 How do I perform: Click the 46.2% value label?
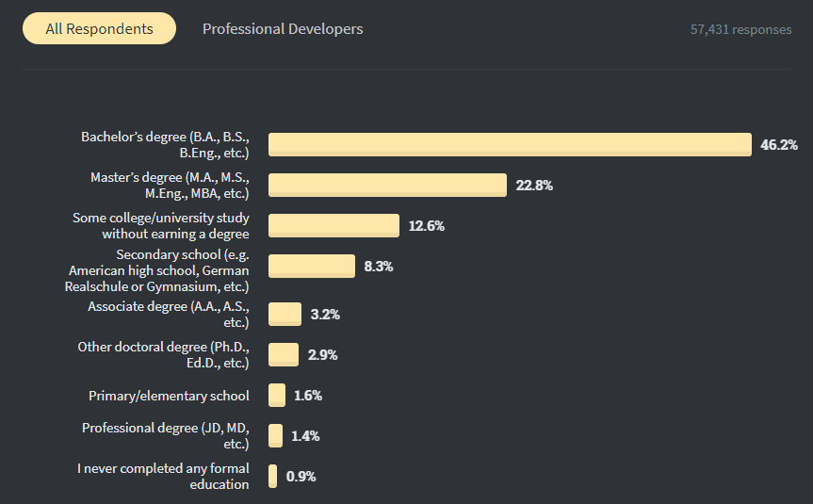coord(779,145)
